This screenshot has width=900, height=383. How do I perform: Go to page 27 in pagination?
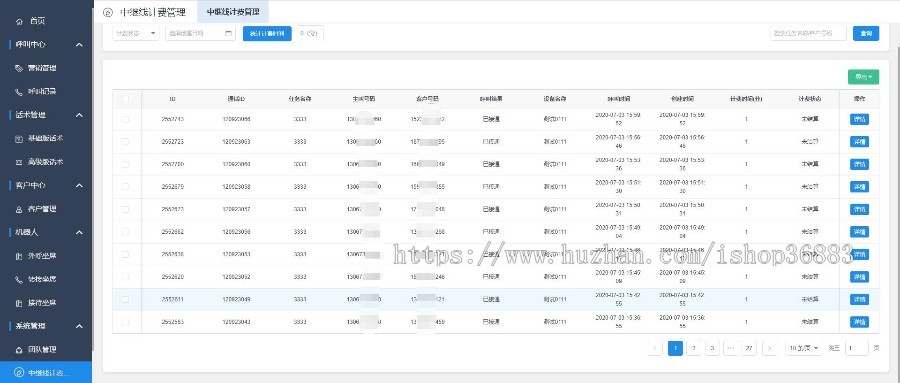(x=748, y=348)
